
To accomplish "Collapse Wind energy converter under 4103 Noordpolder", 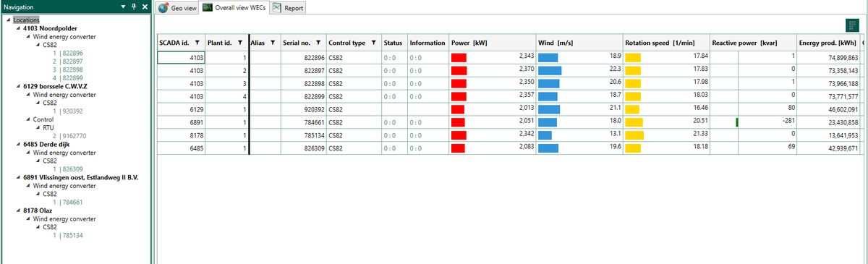I will pyautogui.click(x=27, y=36).
